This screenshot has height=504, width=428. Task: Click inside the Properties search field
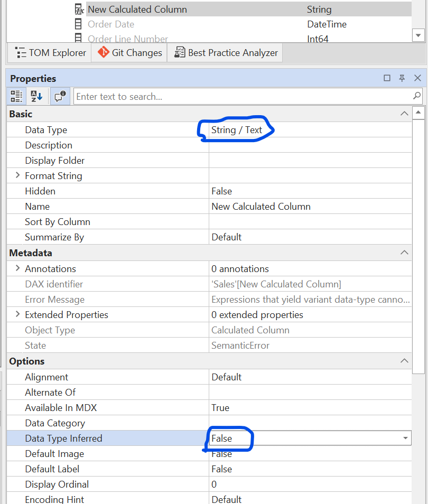211,96
